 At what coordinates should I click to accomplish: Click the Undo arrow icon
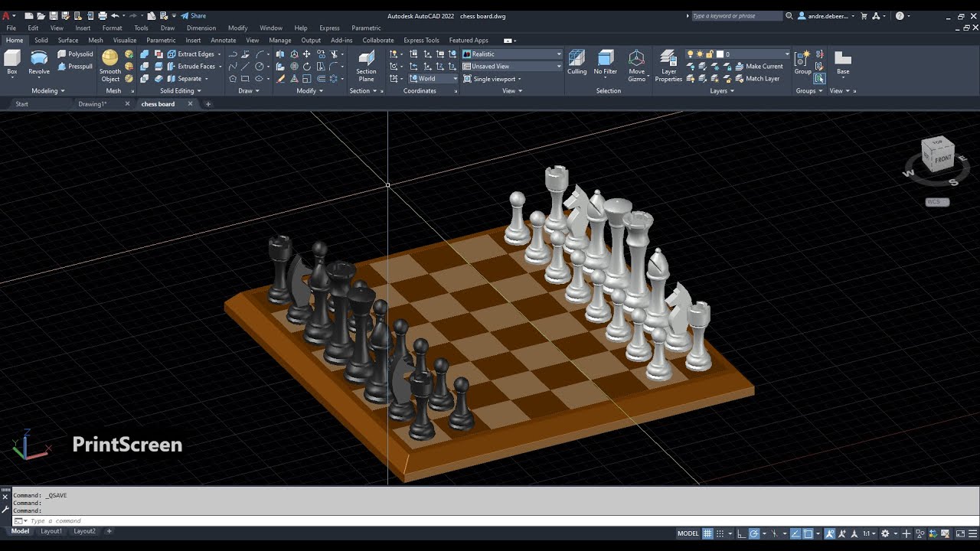[115, 15]
